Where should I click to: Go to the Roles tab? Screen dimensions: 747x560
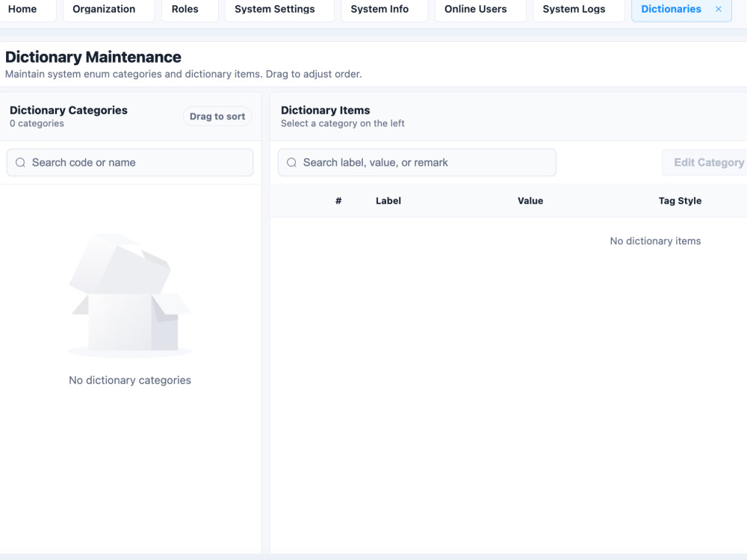[190, 9]
